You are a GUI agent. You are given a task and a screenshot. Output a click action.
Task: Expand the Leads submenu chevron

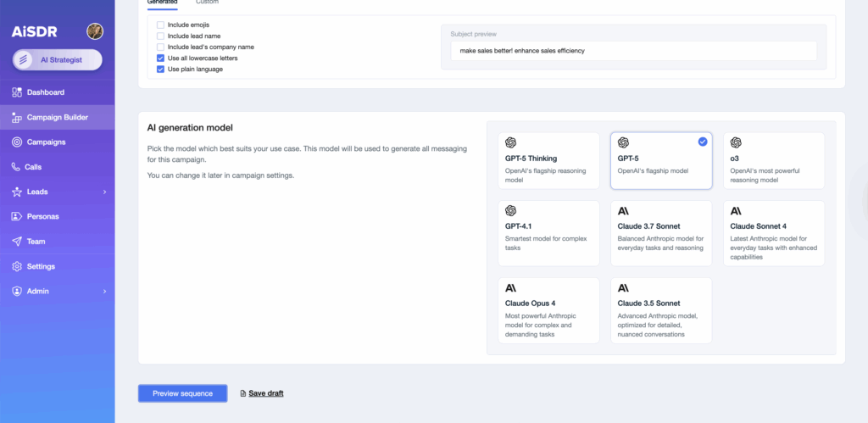tap(105, 192)
